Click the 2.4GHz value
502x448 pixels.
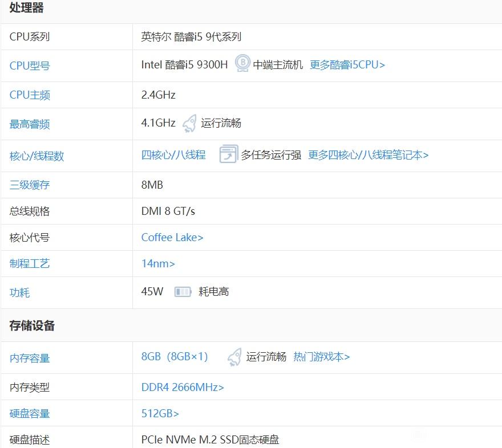(159, 95)
